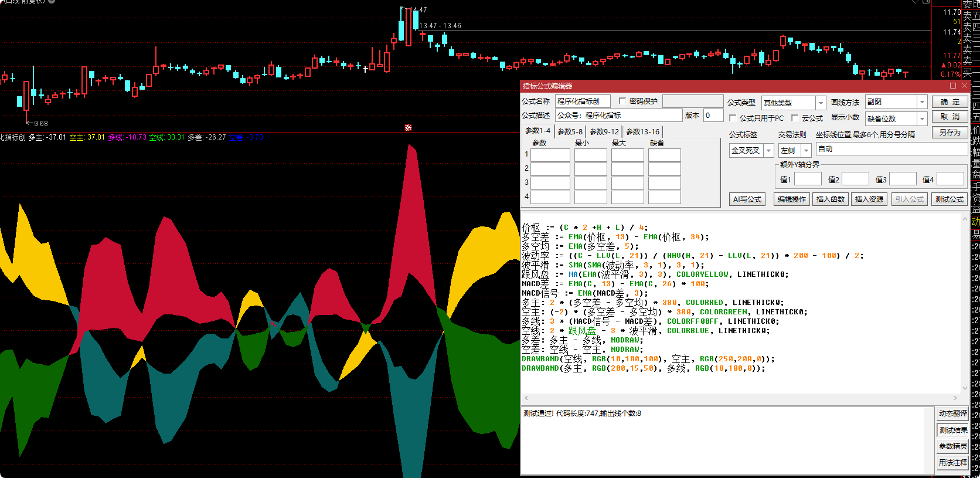Enable the 密码保护 checkbox
Viewport: 980px width, 478px height.
pyautogui.click(x=622, y=101)
